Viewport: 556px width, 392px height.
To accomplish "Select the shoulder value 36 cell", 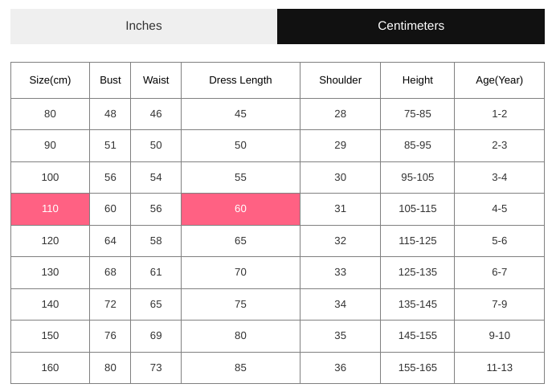I will 340,368.
